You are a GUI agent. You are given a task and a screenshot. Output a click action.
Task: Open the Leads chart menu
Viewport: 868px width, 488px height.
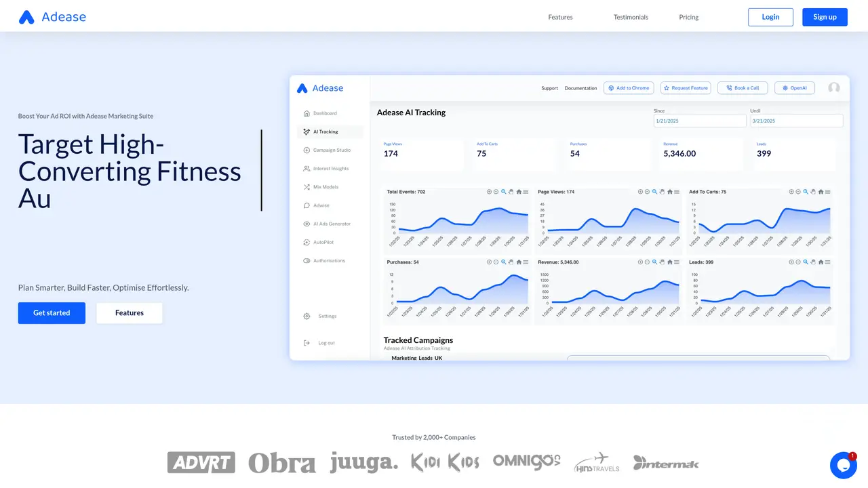828,262
